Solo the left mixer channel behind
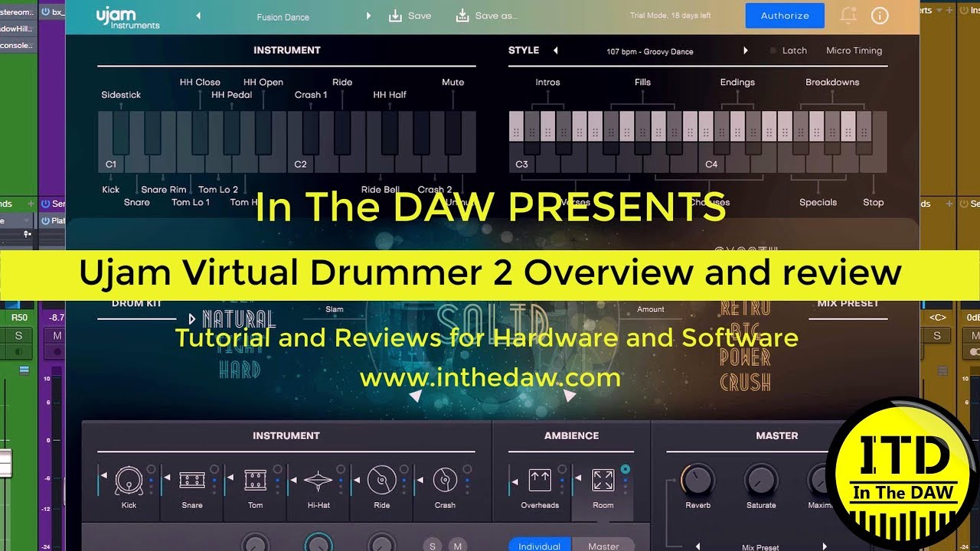The height and width of the screenshot is (551, 980). coord(18,335)
